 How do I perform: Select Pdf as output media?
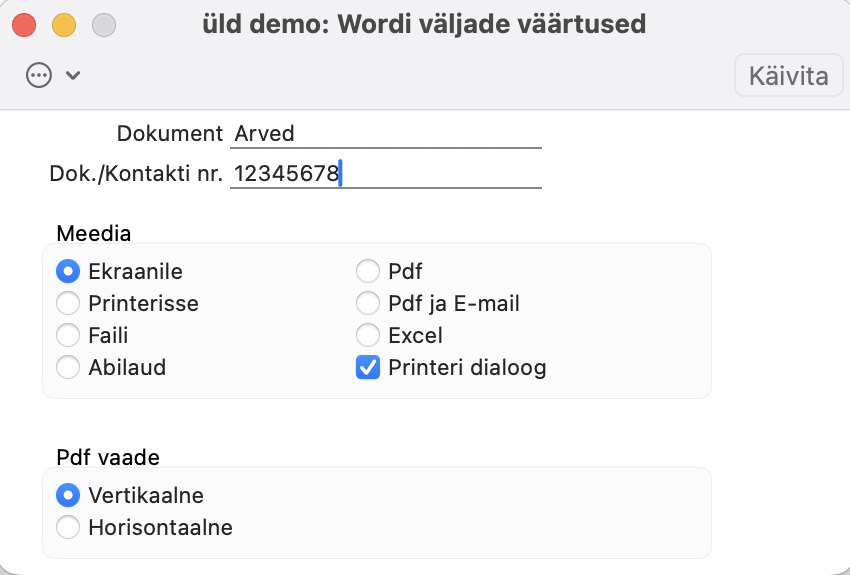click(x=368, y=271)
